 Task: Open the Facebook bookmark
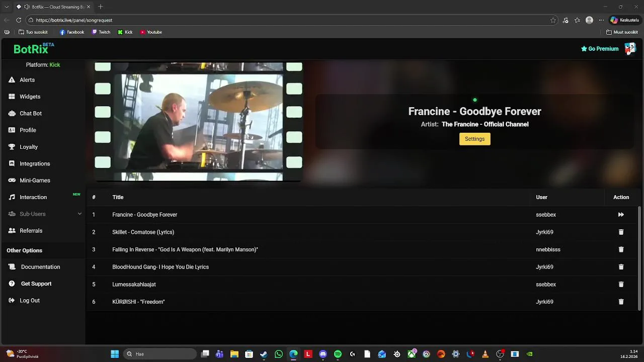point(72,32)
